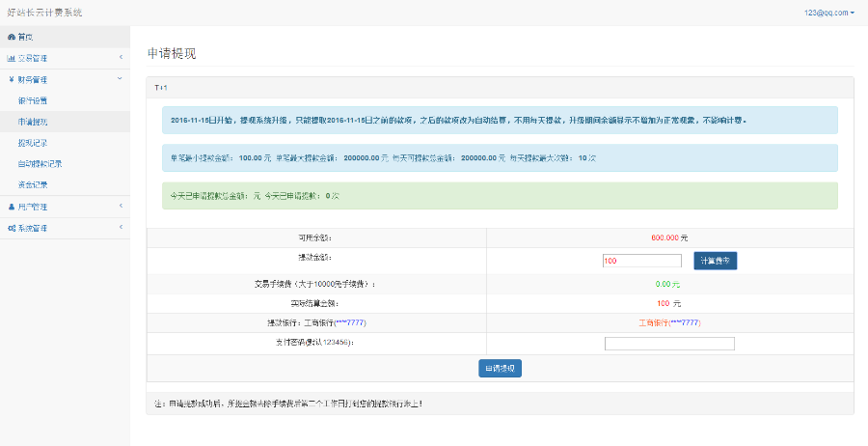Click the user icon for 用户管理
The image size is (868, 446).
tap(12, 207)
